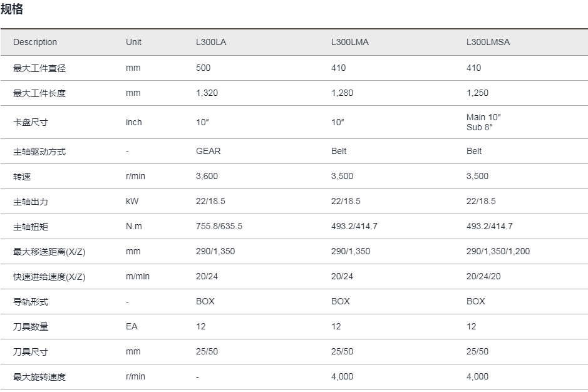Click the Main 10″ Sub 8″ chuck cell

point(483,122)
